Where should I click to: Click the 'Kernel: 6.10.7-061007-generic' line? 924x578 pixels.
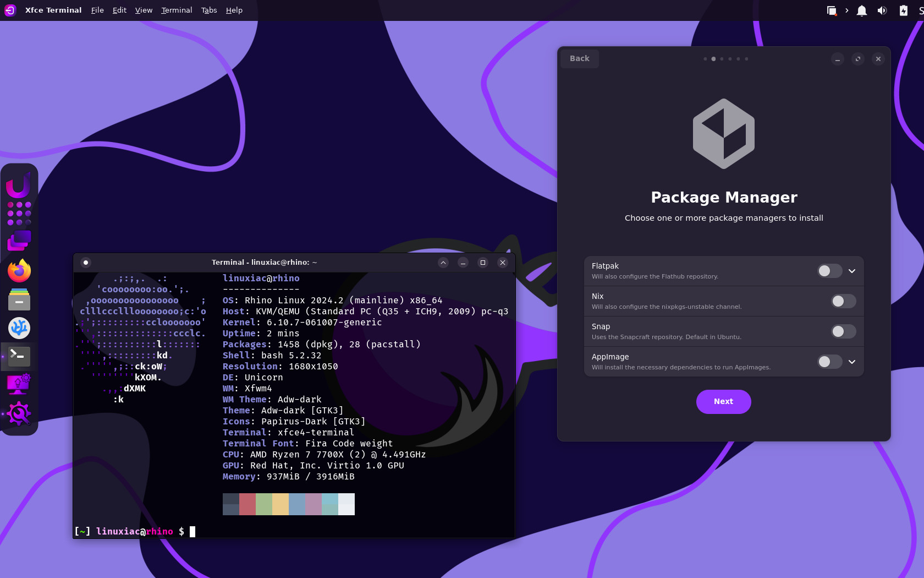(302, 323)
